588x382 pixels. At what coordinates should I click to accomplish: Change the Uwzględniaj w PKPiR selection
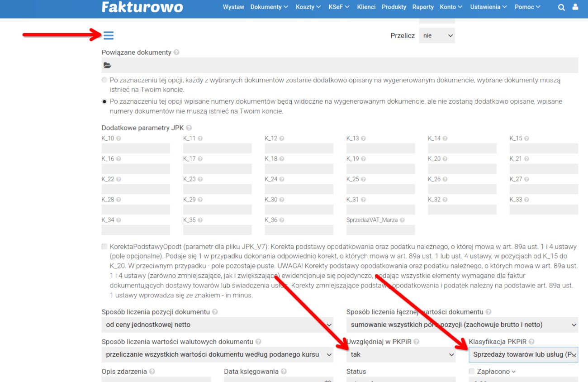tap(401, 354)
